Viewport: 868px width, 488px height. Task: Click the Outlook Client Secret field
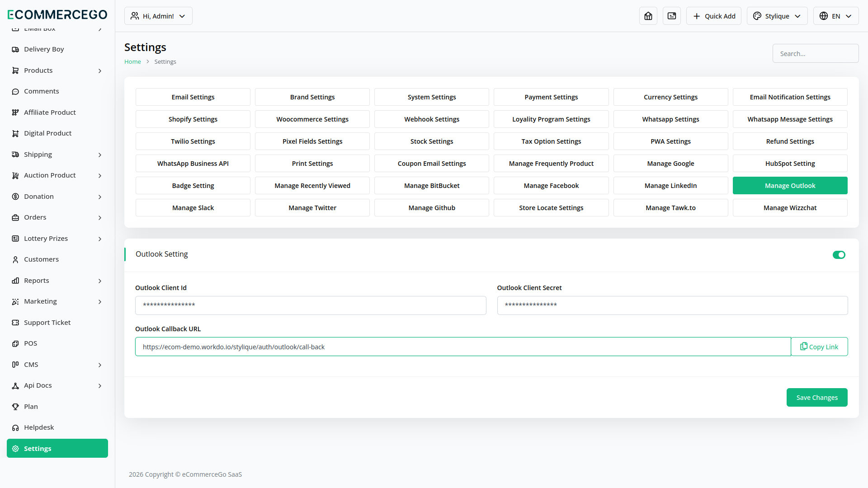(x=672, y=305)
